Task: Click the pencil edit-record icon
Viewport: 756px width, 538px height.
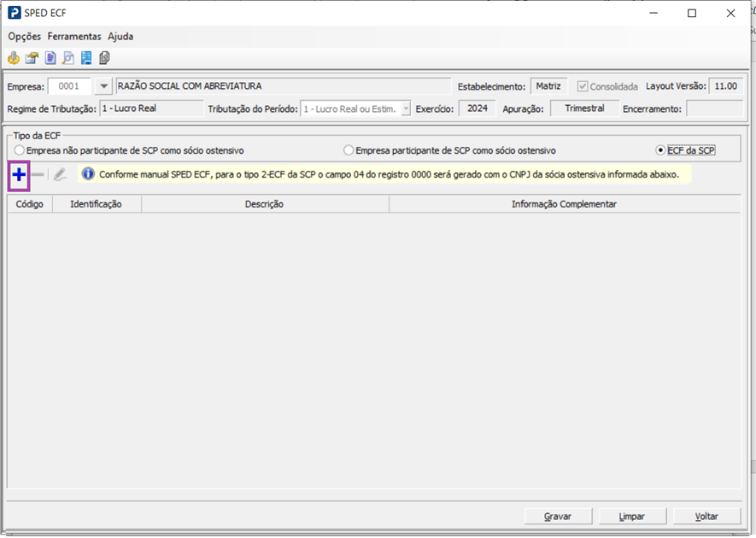Action: (60, 174)
